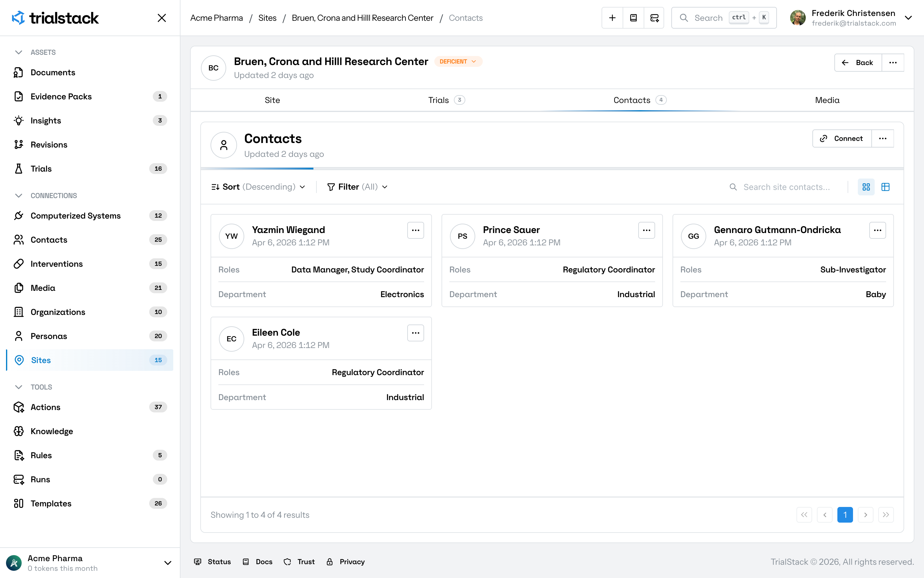Open the Privacy link in the footer
The width and height of the screenshot is (924, 578).
(x=346, y=562)
